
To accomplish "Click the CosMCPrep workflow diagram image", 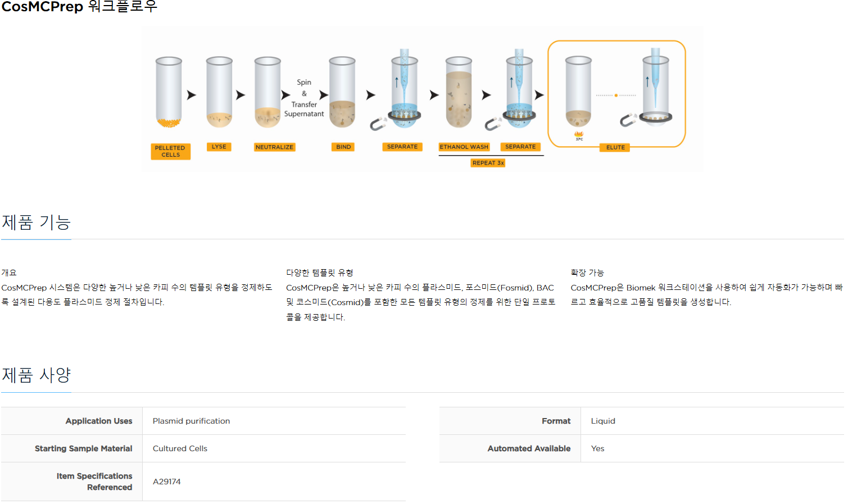I will pyautogui.click(x=422, y=98).
